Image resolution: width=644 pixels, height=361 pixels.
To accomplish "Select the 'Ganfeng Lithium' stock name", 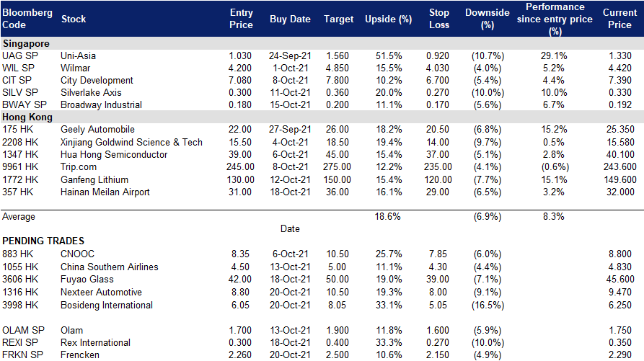I will tap(94, 179).
